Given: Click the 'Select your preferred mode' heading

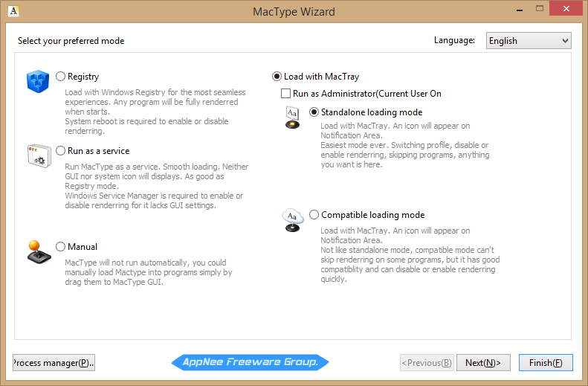Looking at the screenshot, I should (71, 41).
